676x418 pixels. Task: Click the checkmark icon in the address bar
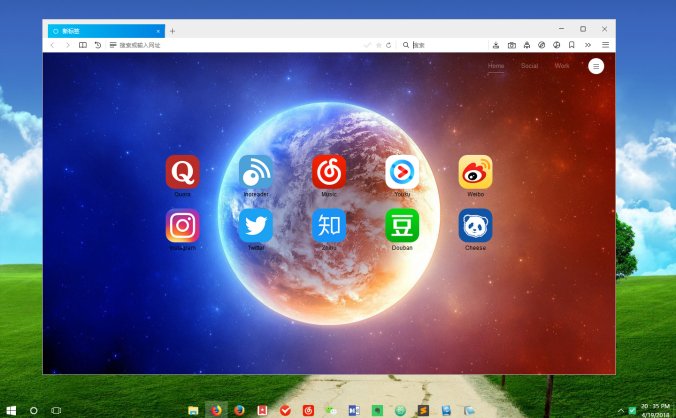pos(367,45)
